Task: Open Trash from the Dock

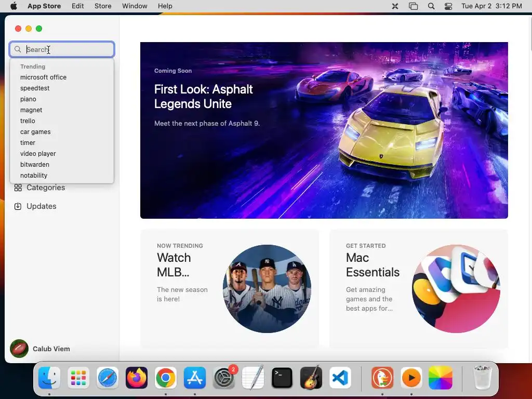Action: [482, 378]
